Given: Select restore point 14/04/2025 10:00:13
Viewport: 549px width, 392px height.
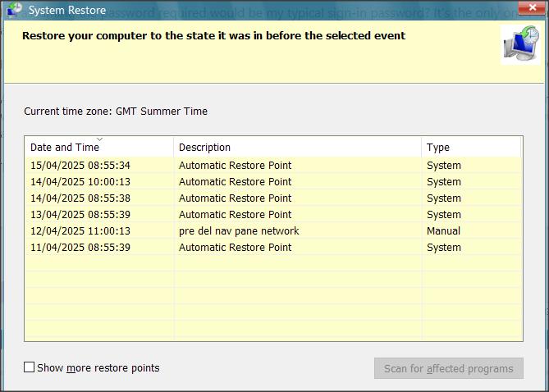Looking at the screenshot, I should click(x=273, y=182).
